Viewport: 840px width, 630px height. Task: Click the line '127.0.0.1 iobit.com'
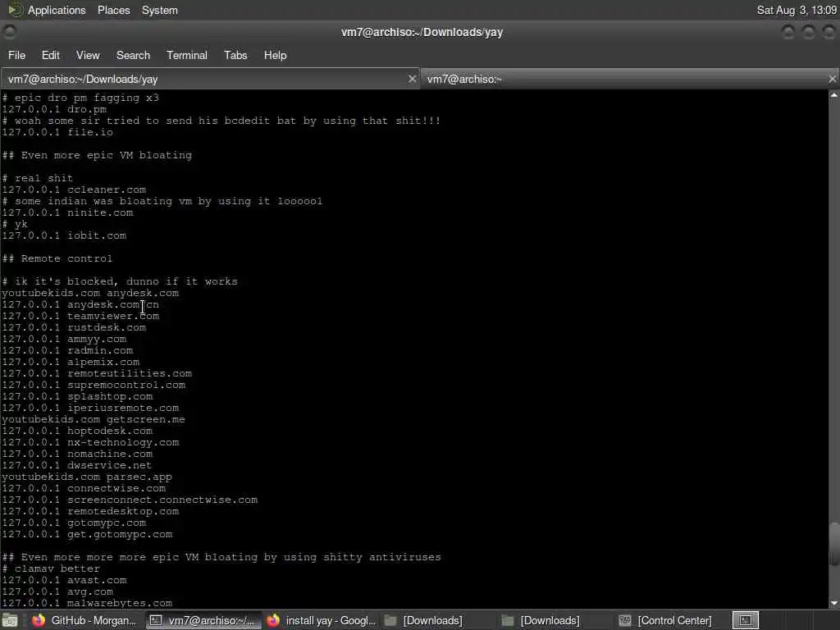tap(64, 235)
